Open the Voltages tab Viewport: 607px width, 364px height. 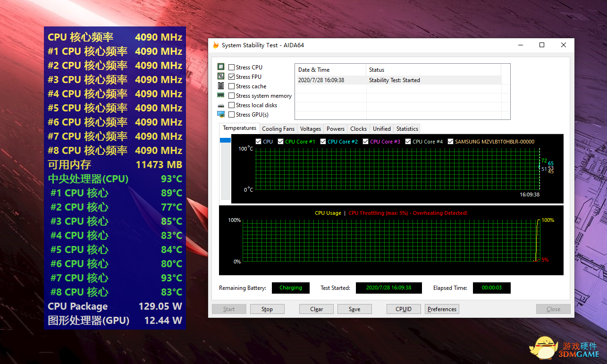point(310,129)
